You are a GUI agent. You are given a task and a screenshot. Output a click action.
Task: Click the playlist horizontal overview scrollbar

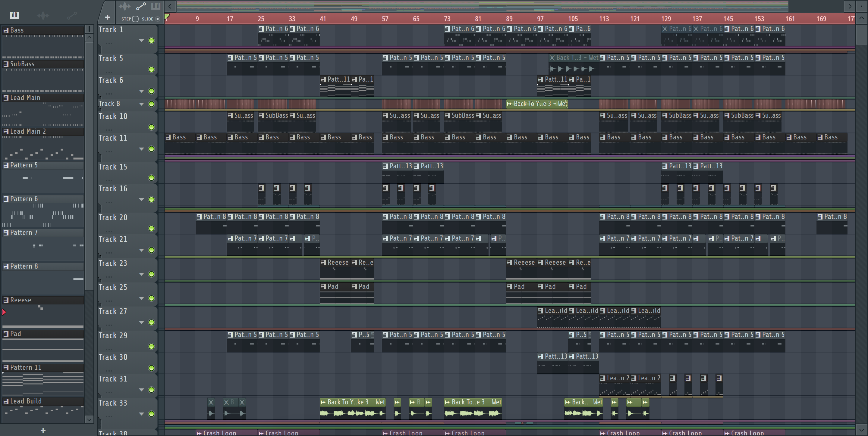(482, 6)
